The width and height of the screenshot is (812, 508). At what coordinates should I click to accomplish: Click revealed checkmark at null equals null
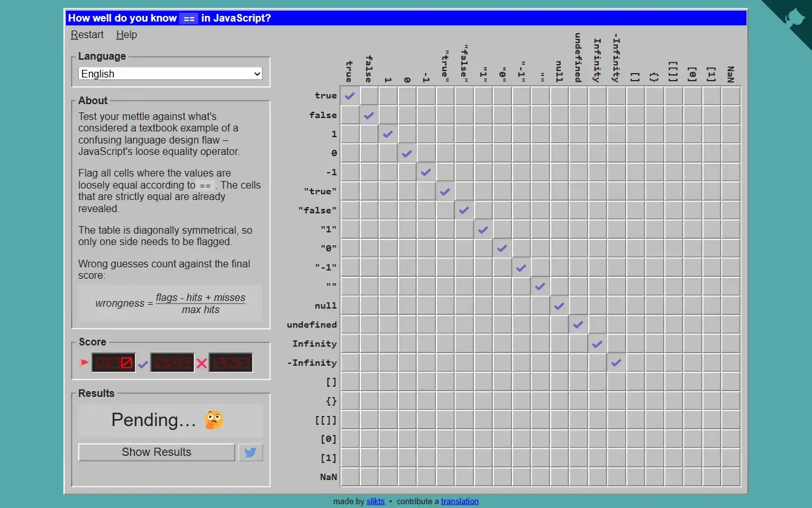(560, 305)
